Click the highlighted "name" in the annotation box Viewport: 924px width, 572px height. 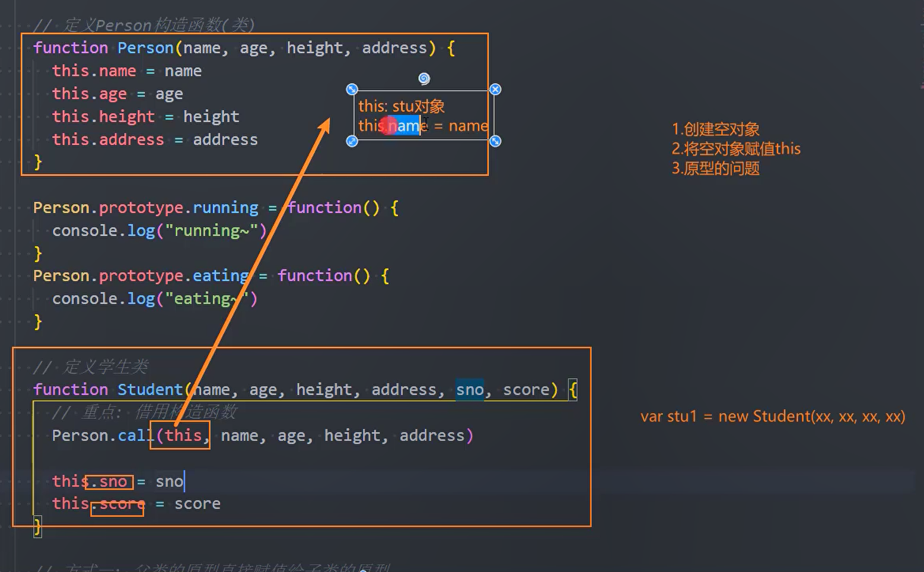(x=405, y=126)
